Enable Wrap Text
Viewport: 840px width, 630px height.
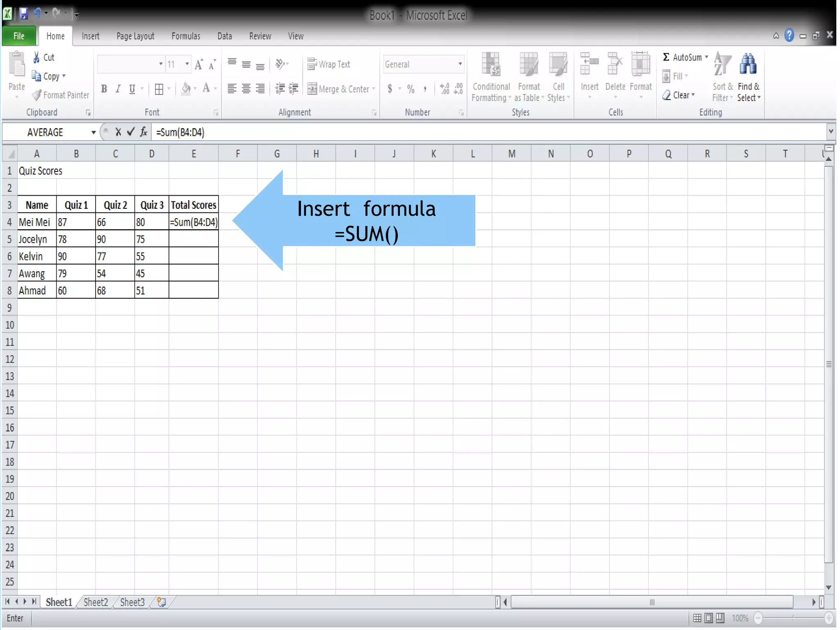click(x=329, y=64)
